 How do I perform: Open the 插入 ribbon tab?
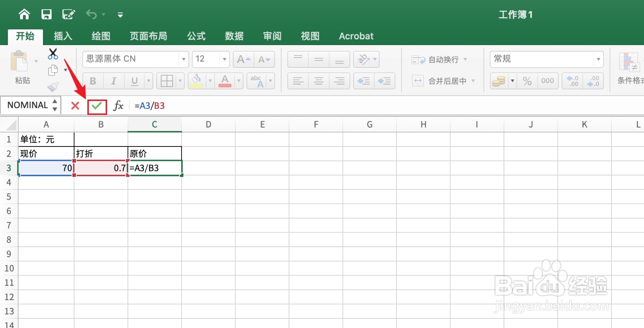(63, 36)
